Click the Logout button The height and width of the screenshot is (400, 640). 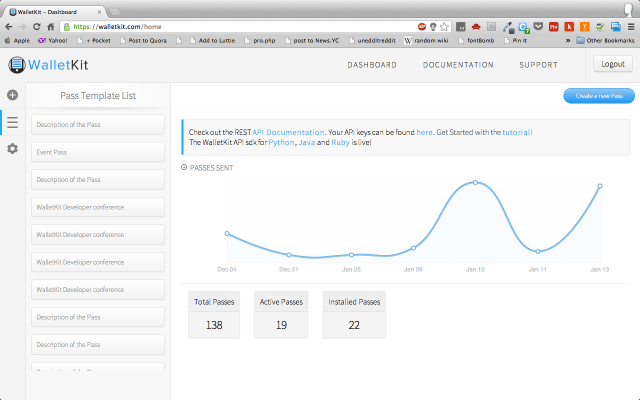[613, 64]
